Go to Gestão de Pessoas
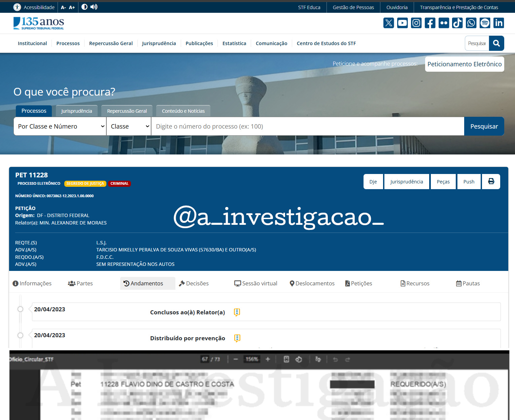Image resolution: width=515 pixels, height=420 pixels. click(353, 7)
